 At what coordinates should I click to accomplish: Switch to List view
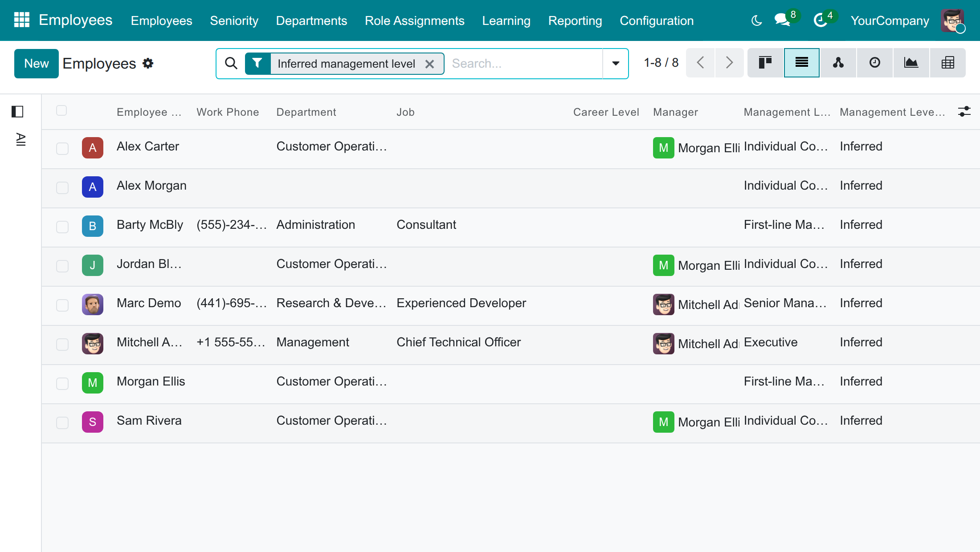point(802,63)
